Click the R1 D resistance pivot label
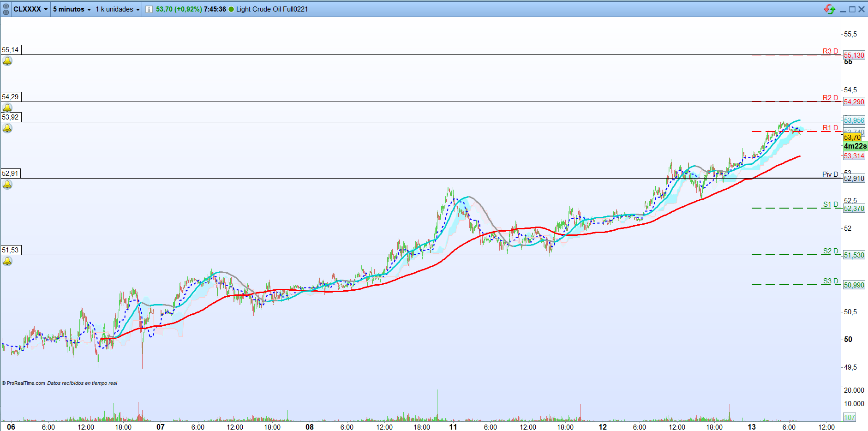 coord(830,128)
